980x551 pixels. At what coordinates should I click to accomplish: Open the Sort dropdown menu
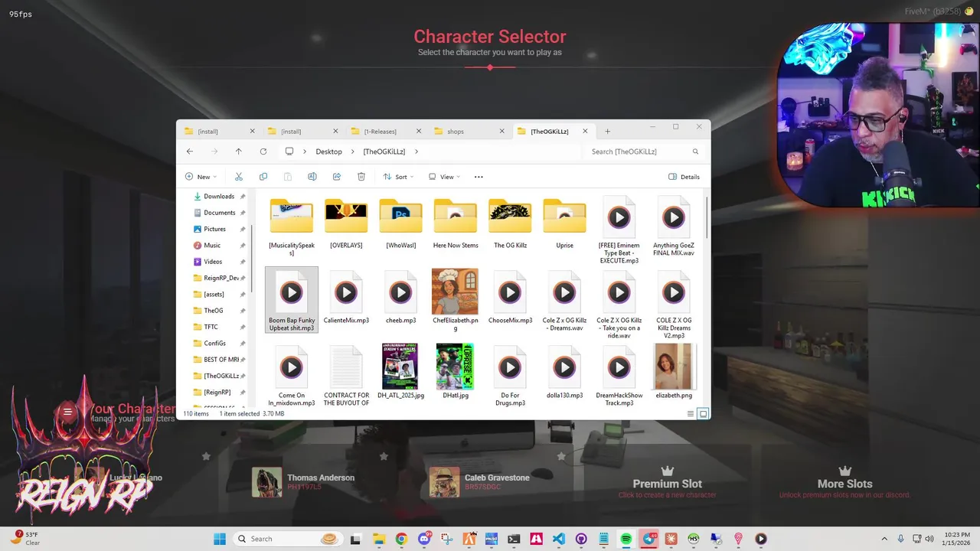coord(398,177)
